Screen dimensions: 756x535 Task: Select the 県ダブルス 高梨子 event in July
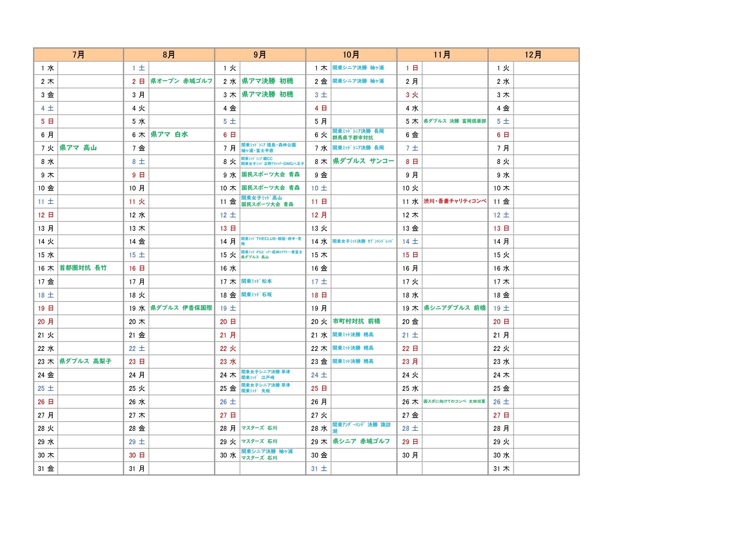coord(85,361)
